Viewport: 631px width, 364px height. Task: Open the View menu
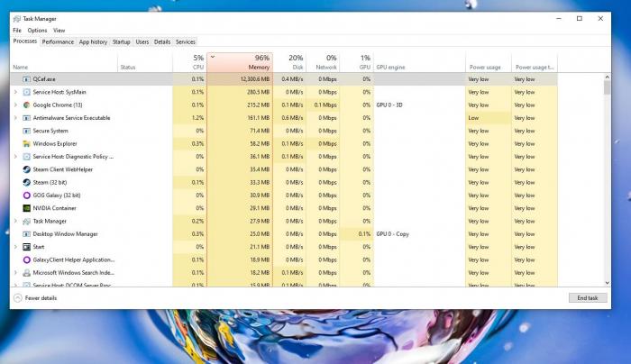[59, 30]
